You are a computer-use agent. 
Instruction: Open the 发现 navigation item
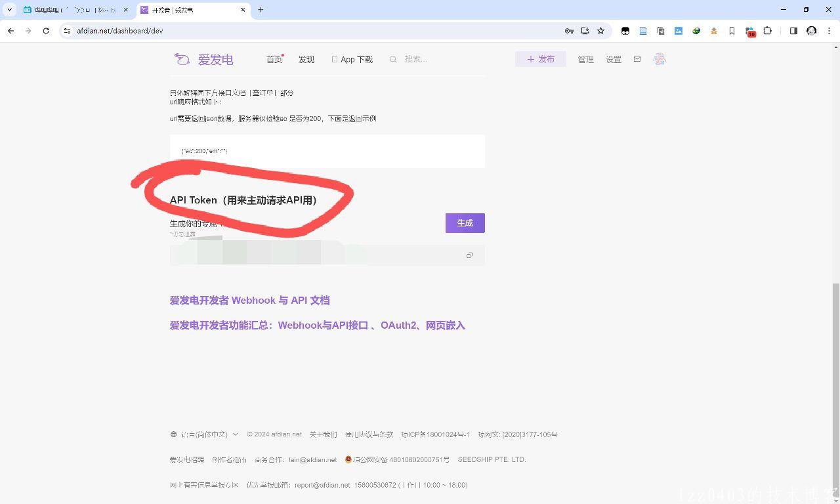pyautogui.click(x=306, y=59)
